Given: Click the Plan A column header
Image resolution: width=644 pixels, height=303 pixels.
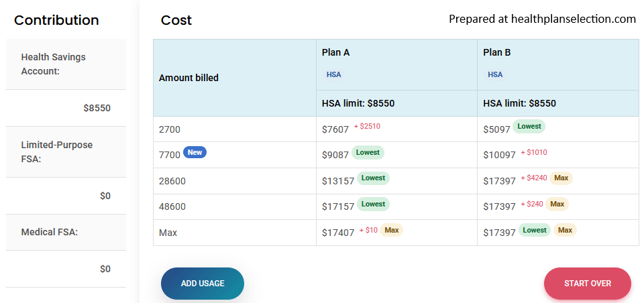Looking at the screenshot, I should [335, 52].
